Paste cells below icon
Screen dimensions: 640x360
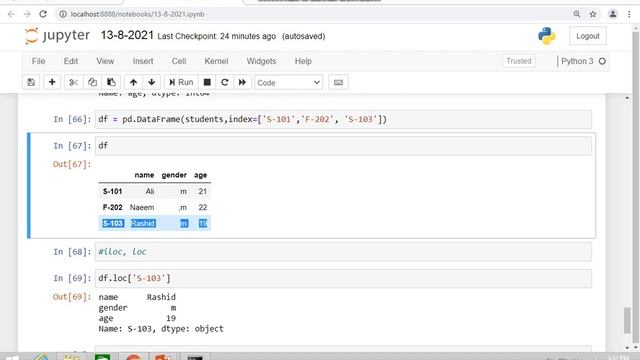[x=111, y=82]
